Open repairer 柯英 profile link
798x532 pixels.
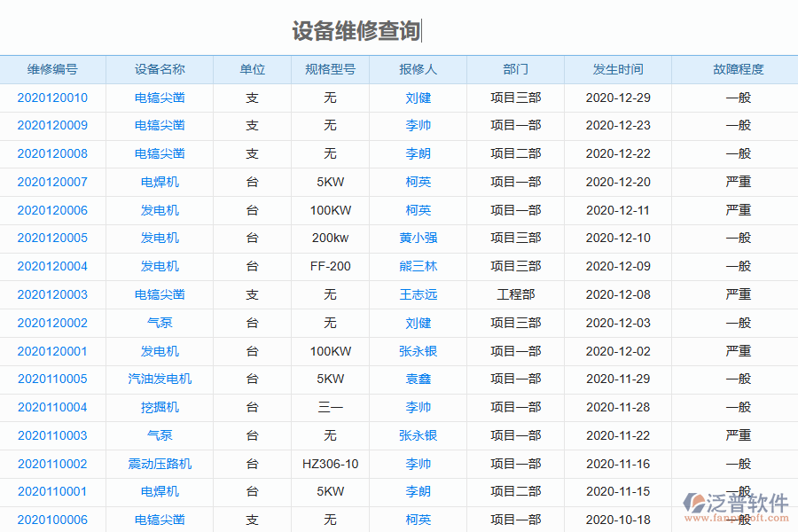click(418, 182)
